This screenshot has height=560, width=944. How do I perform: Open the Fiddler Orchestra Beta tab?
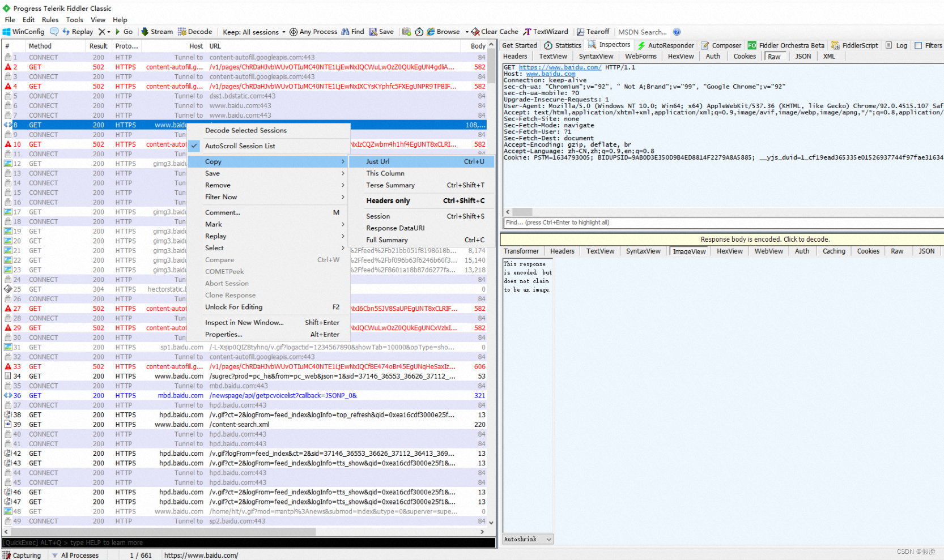[786, 45]
